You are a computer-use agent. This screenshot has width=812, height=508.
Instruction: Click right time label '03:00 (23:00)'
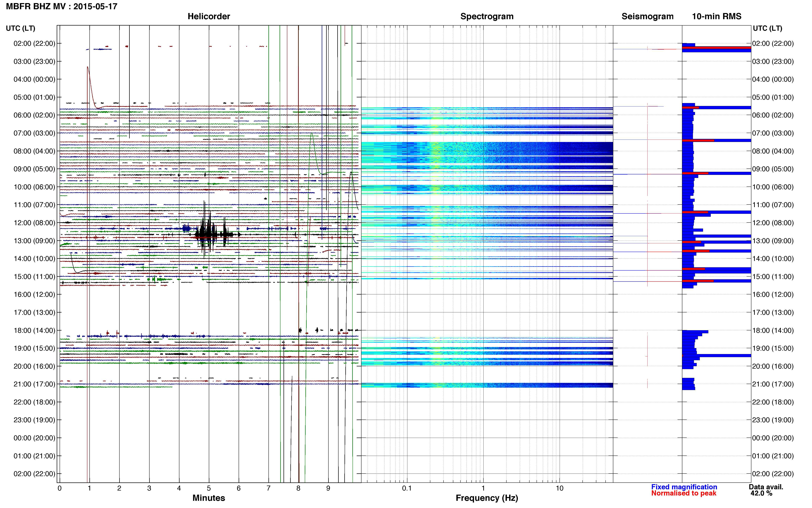(x=773, y=62)
